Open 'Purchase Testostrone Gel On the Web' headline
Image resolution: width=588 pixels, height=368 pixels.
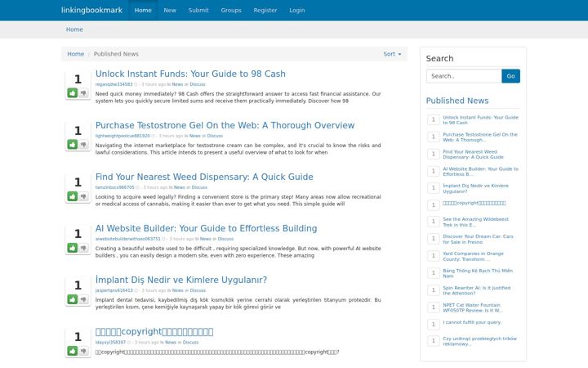click(225, 125)
